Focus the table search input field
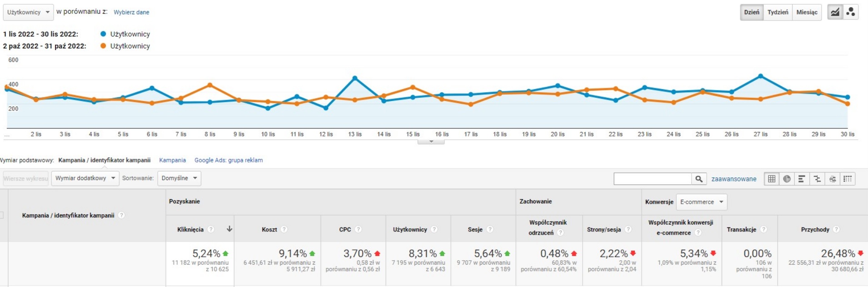 click(x=653, y=179)
